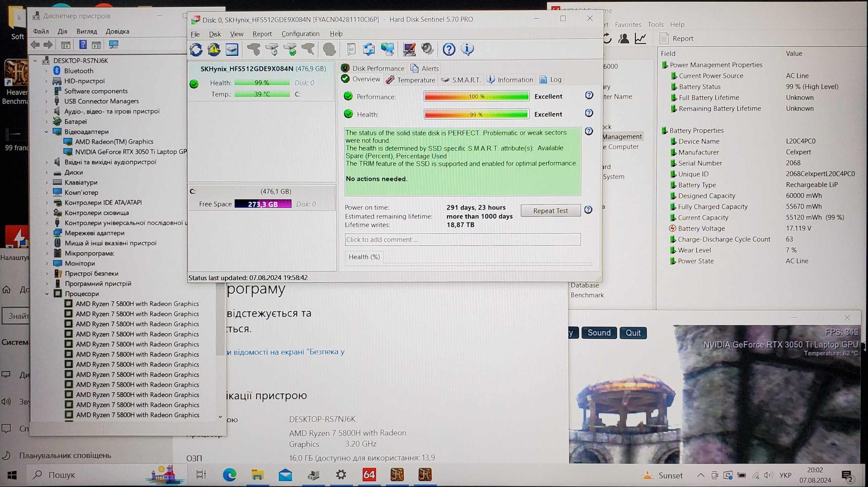The height and width of the screenshot is (487, 868).
Task: Switch to the Temperature tab
Action: 411,80
